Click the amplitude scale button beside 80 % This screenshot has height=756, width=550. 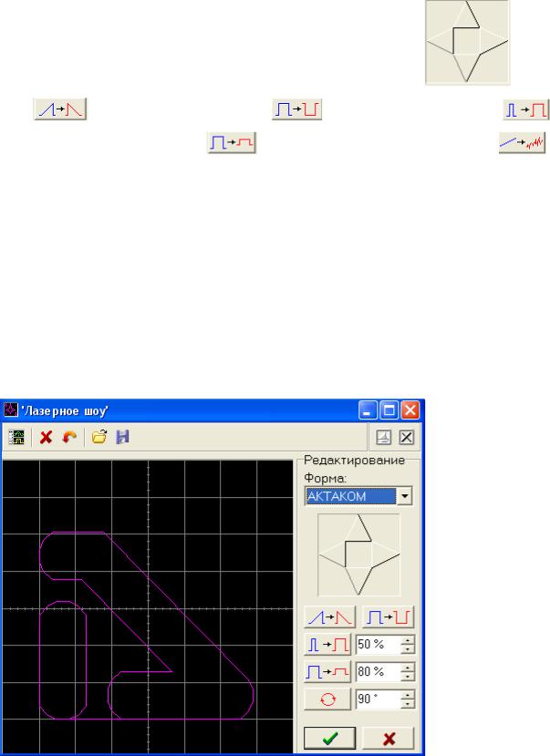coord(327,672)
